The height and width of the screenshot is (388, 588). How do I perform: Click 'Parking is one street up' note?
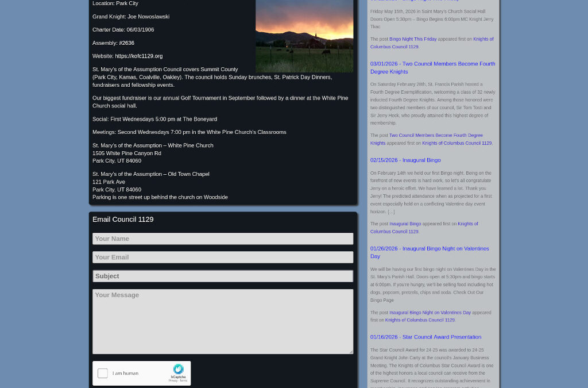pyautogui.click(x=160, y=197)
